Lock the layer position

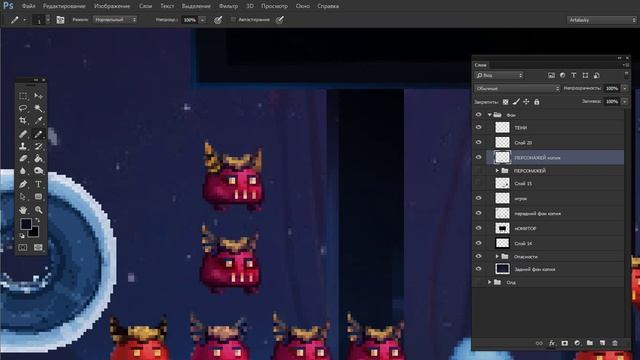tap(527, 102)
